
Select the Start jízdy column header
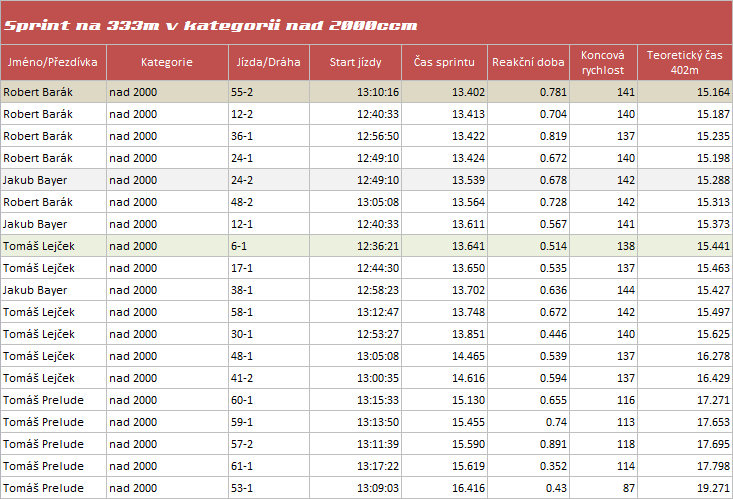[x=356, y=62]
